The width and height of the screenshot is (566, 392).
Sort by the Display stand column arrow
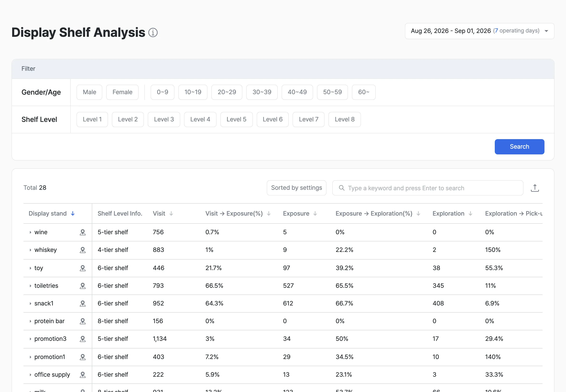[73, 214]
